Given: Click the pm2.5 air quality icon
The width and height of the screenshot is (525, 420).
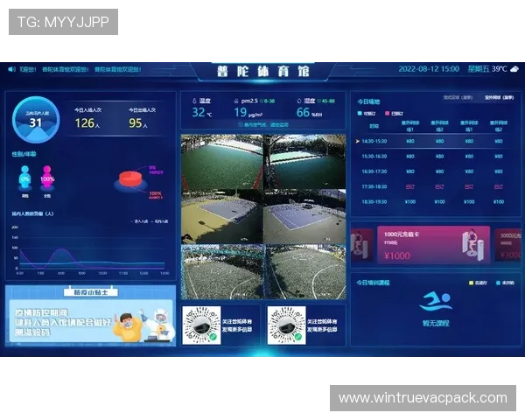Looking at the screenshot, I should point(236,101).
